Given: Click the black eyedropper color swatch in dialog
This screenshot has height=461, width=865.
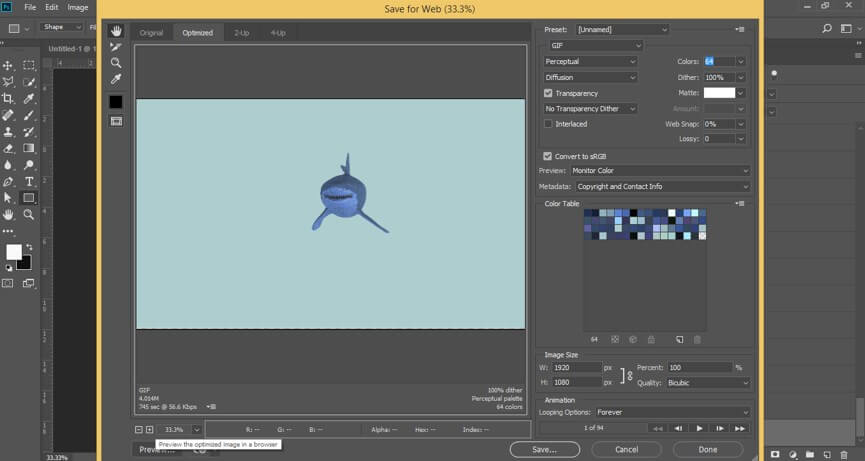Looking at the screenshot, I should click(116, 102).
